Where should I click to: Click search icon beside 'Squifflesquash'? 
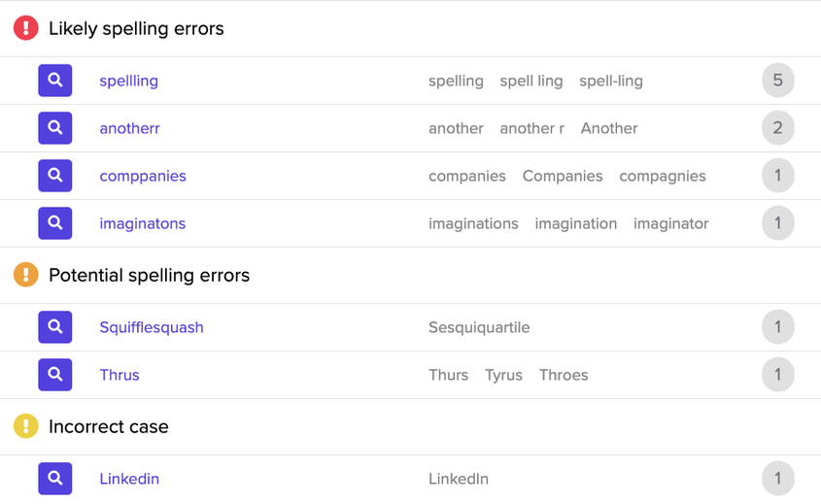click(x=55, y=327)
